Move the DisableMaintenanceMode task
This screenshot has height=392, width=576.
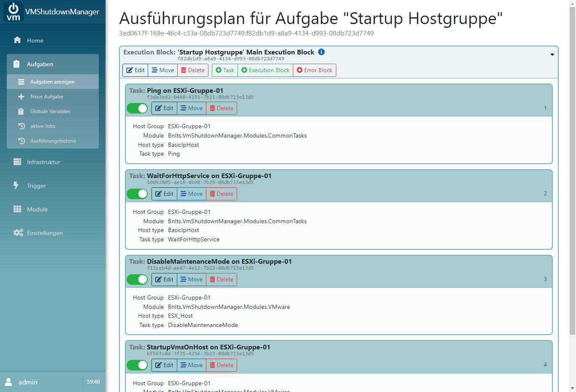(x=192, y=280)
